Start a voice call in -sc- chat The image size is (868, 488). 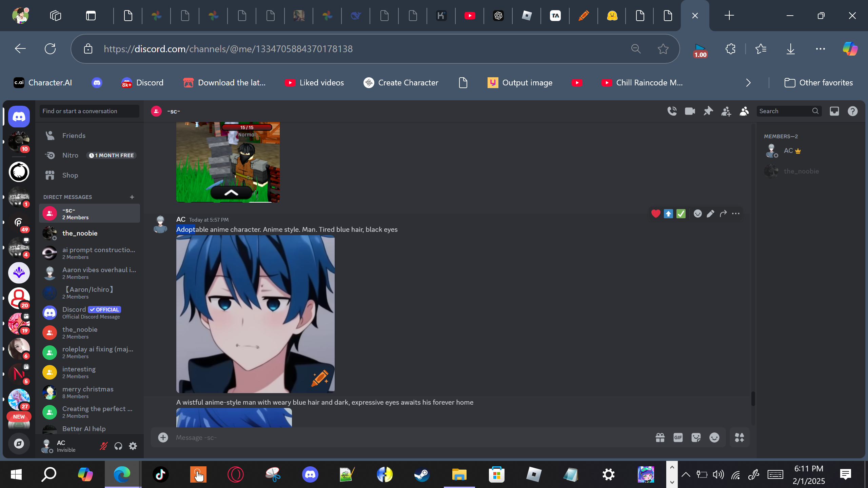(672, 111)
